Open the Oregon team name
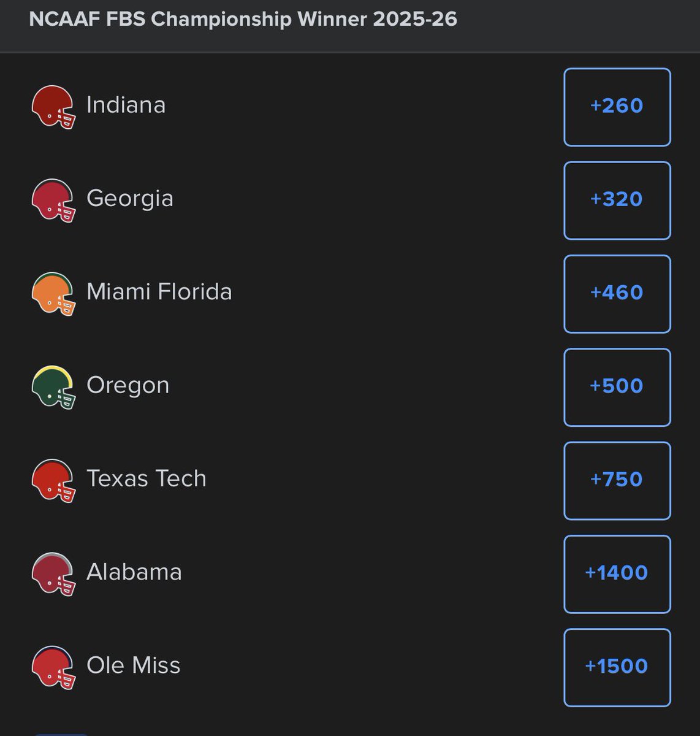The width and height of the screenshot is (700, 736). coord(128,386)
